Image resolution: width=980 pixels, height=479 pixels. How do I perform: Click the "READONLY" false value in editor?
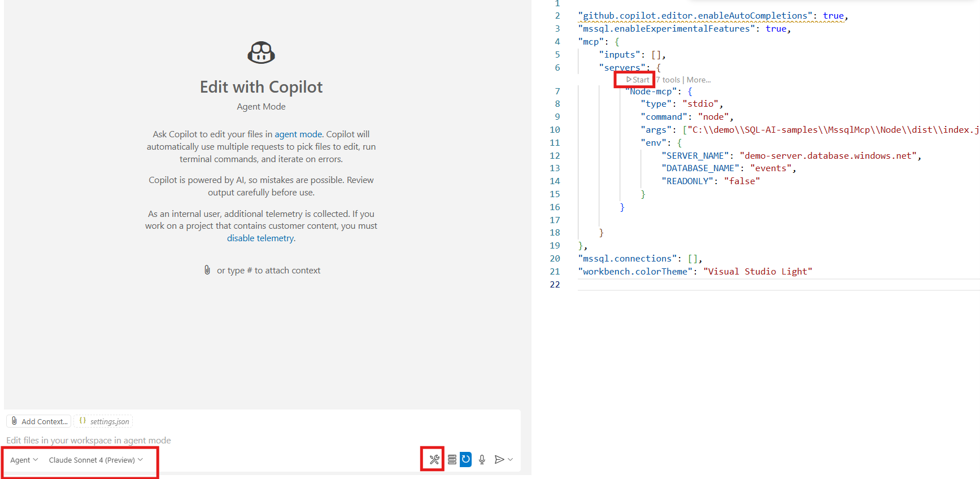click(x=742, y=181)
